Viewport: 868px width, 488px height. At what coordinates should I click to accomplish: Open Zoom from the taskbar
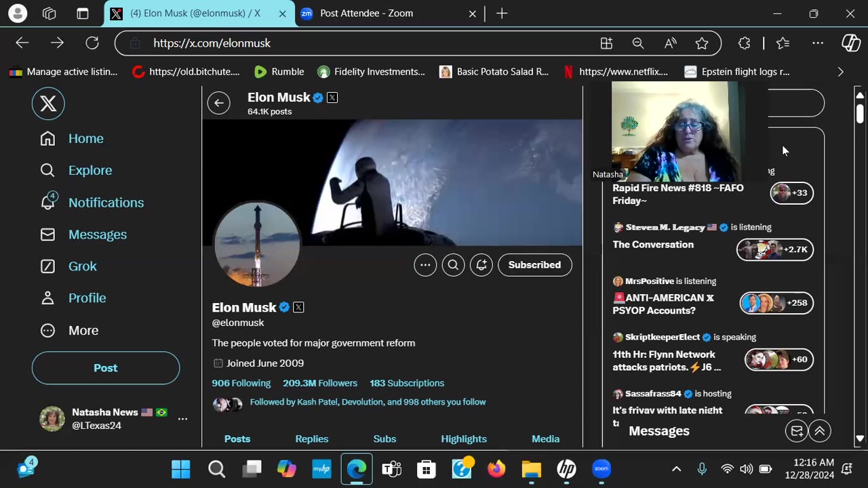point(601,469)
